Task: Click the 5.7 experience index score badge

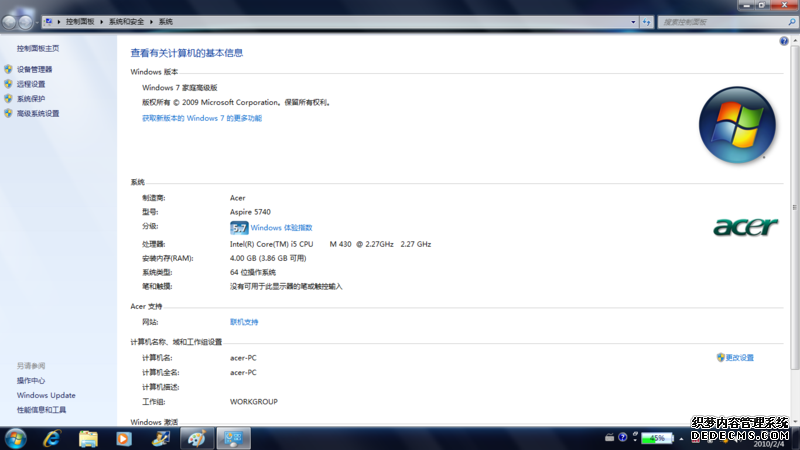Action: pyautogui.click(x=239, y=228)
